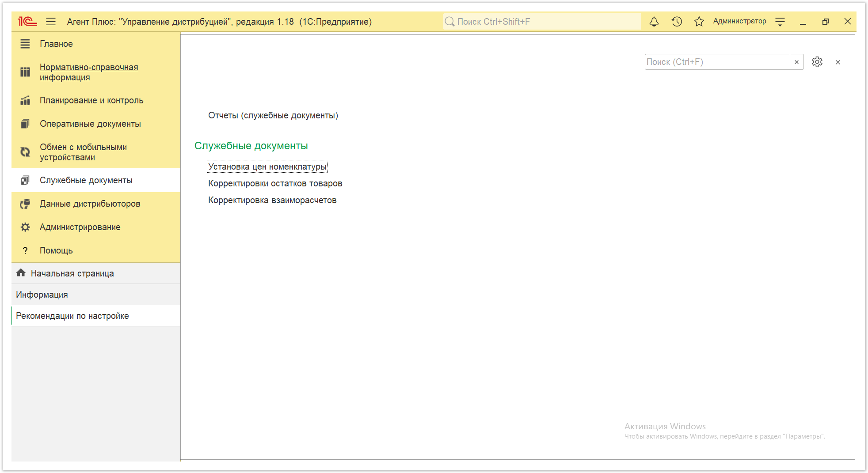Open Отчеты (служебные документы) link
868x473 pixels.
pos(273,115)
